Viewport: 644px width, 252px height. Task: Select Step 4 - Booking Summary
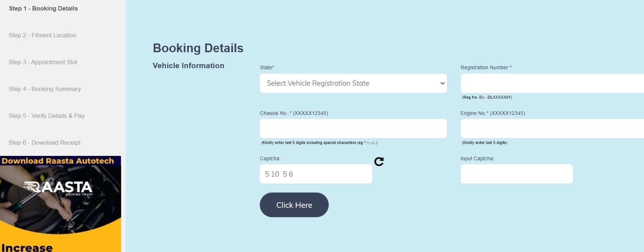tap(45, 89)
